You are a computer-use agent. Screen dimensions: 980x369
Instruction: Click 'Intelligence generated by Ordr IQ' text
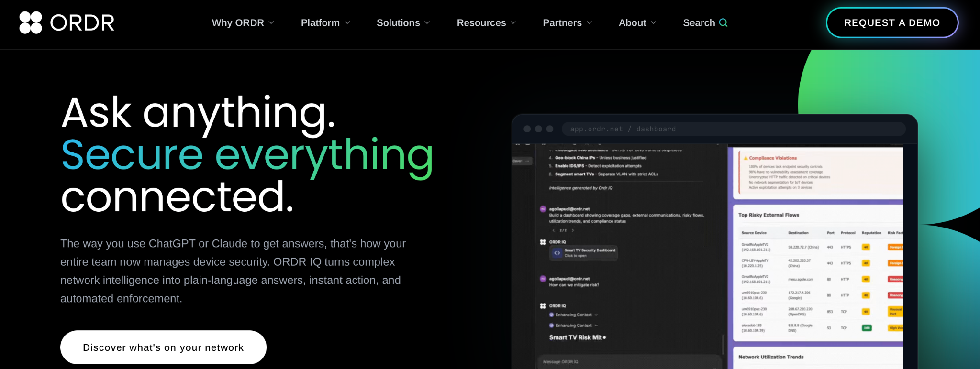coord(580,188)
